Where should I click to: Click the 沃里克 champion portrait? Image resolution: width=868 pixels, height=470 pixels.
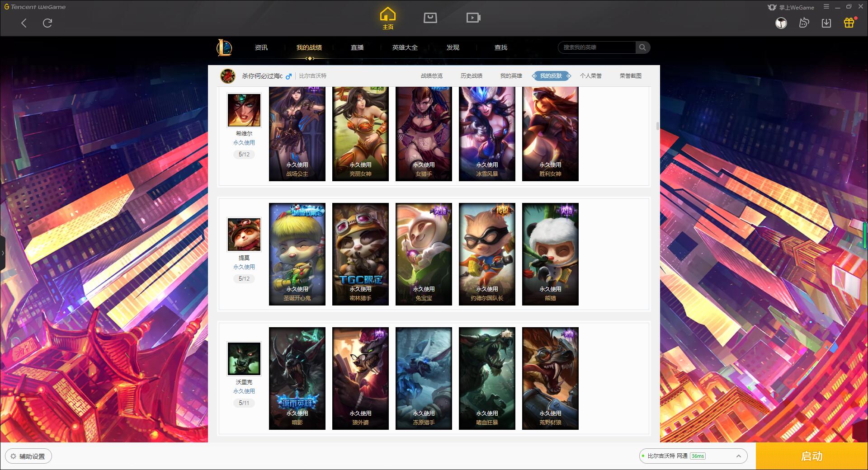244,359
